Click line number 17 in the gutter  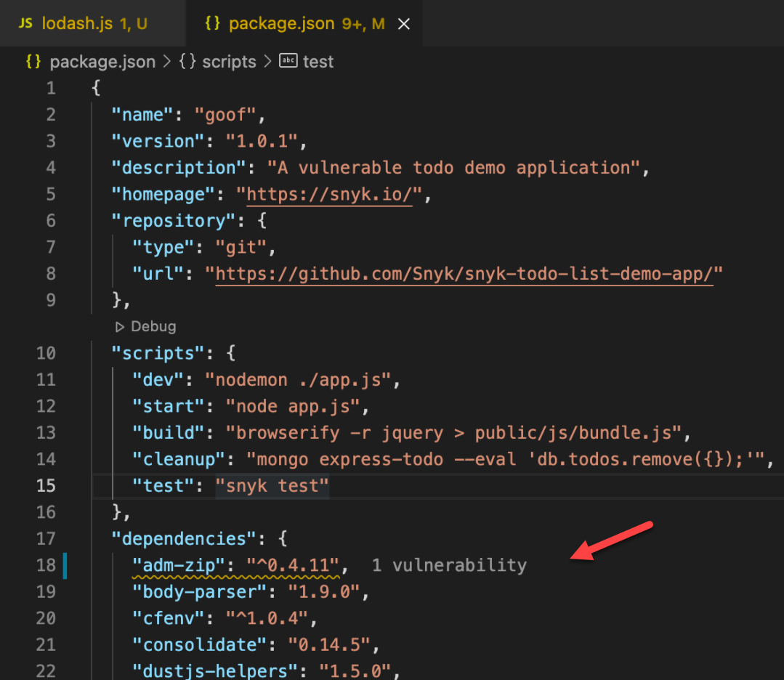tap(46, 538)
